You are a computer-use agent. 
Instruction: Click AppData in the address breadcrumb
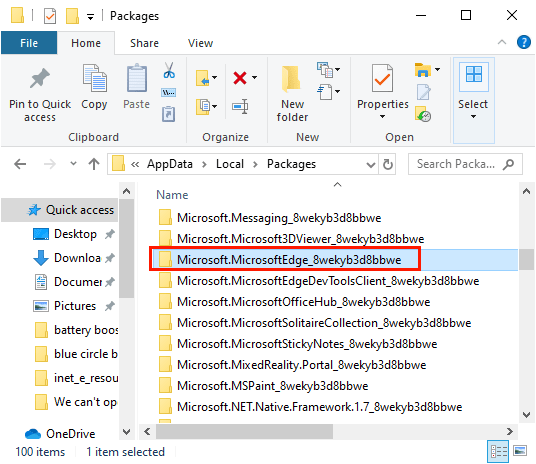pyautogui.click(x=170, y=164)
